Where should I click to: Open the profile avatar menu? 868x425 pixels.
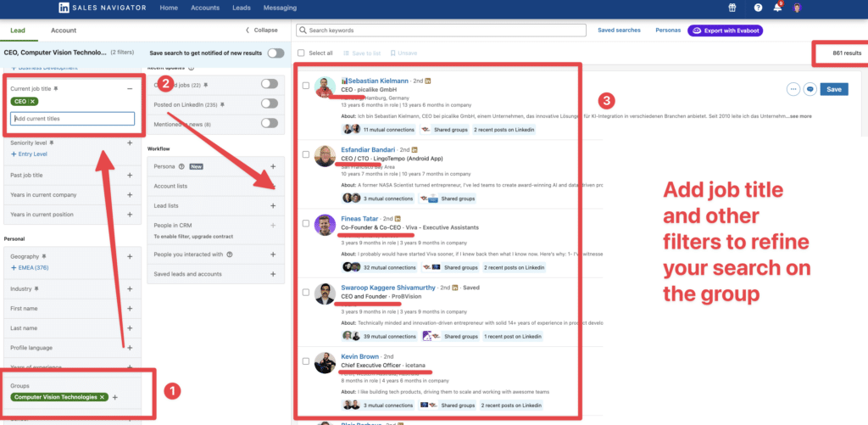point(797,8)
